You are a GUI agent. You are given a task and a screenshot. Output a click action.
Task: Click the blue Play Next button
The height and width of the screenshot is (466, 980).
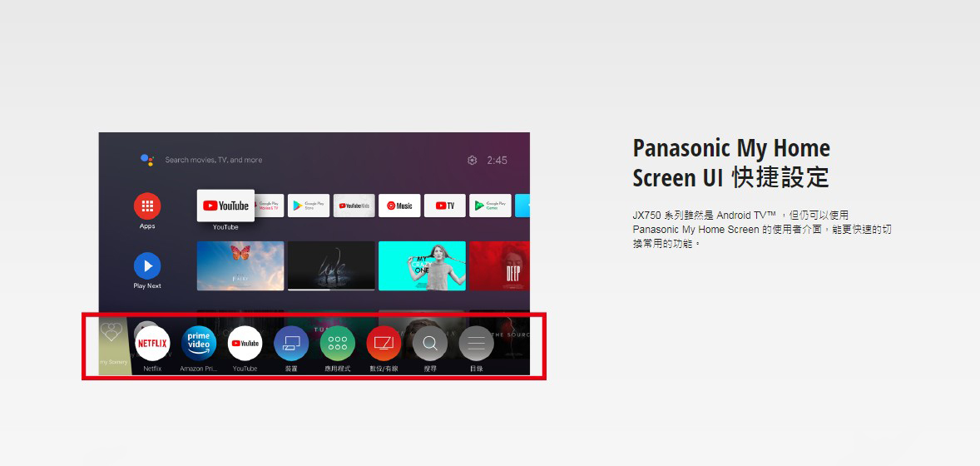coord(147,265)
